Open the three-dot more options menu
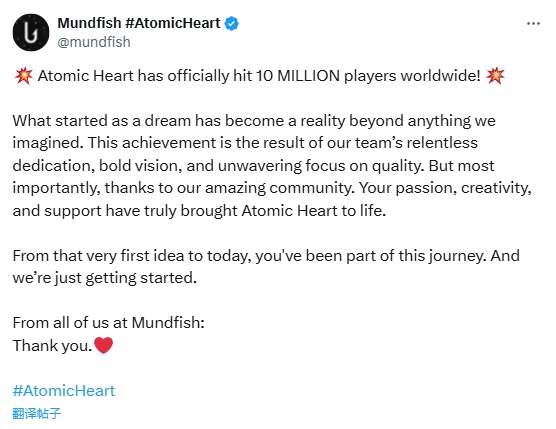 click(x=533, y=24)
